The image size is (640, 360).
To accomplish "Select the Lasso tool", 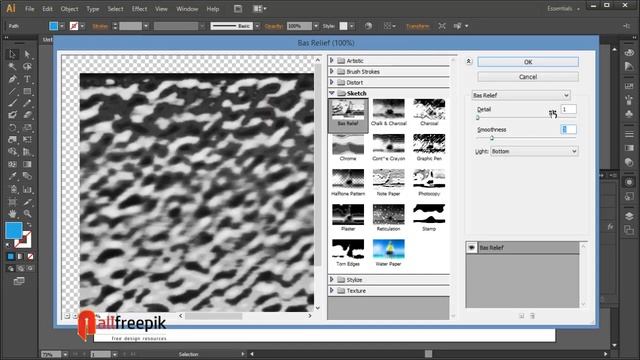I will tap(27, 66).
